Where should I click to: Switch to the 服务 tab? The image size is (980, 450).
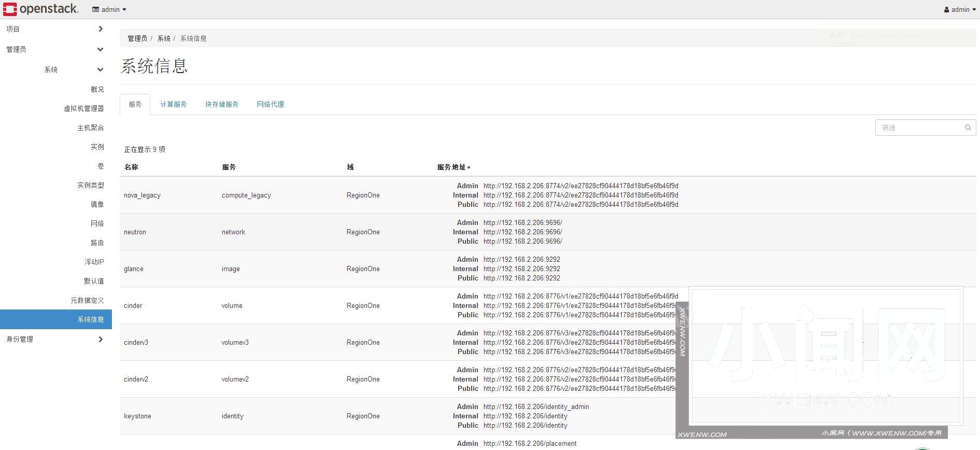[x=135, y=104]
